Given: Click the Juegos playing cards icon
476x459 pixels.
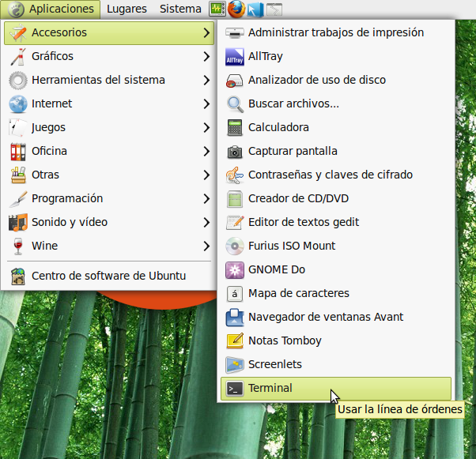Looking at the screenshot, I should tap(18, 127).
